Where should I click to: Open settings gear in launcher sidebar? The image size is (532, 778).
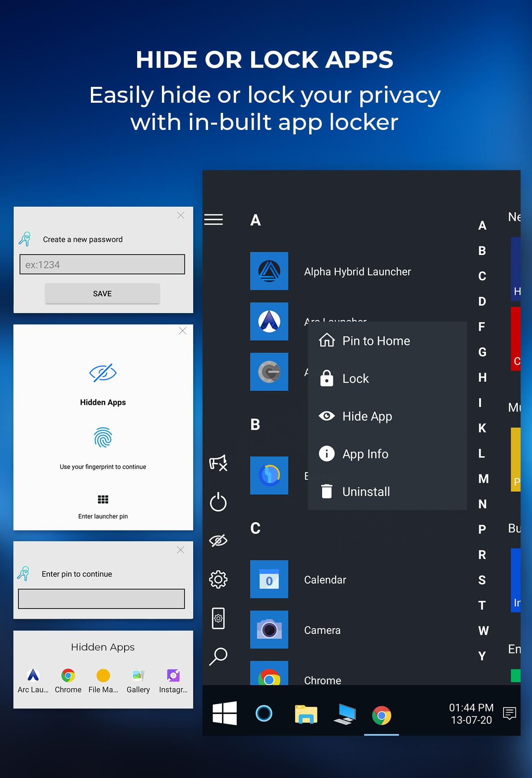point(218,579)
